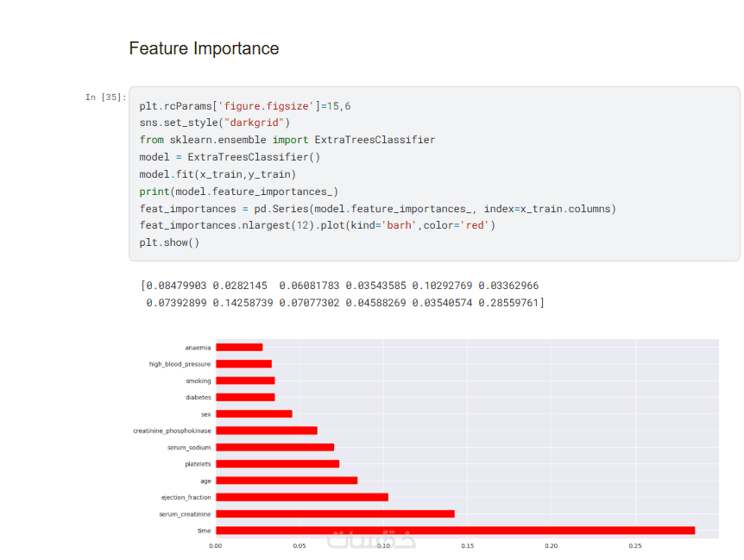Click the printed feature importances array output
The width and height of the screenshot is (744, 560).
click(x=342, y=294)
